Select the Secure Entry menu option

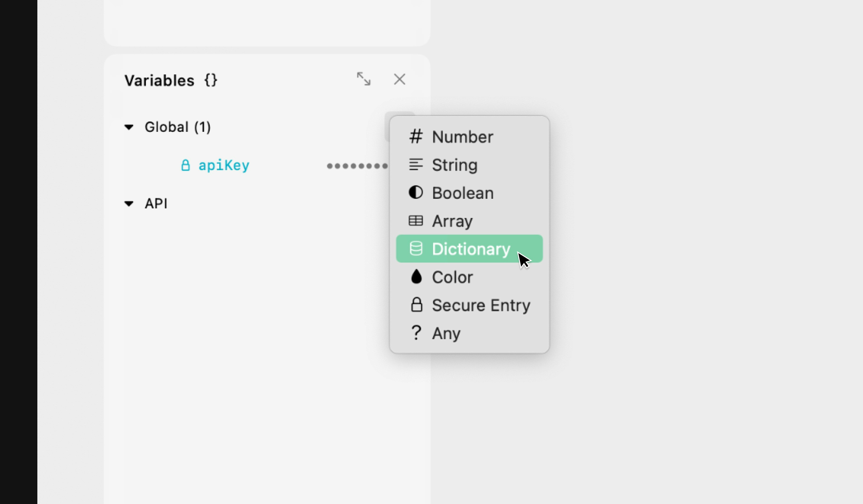[x=481, y=305]
